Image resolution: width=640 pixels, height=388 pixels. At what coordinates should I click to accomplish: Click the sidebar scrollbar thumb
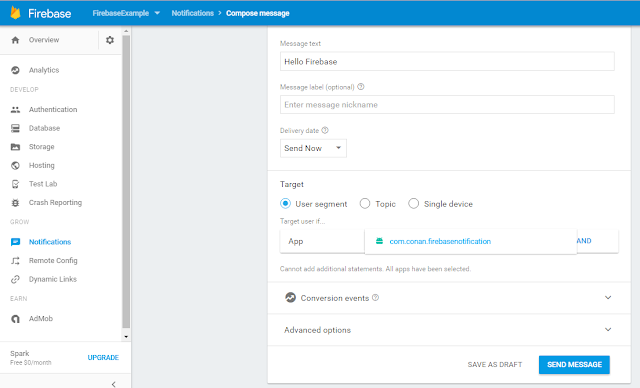(x=126, y=182)
